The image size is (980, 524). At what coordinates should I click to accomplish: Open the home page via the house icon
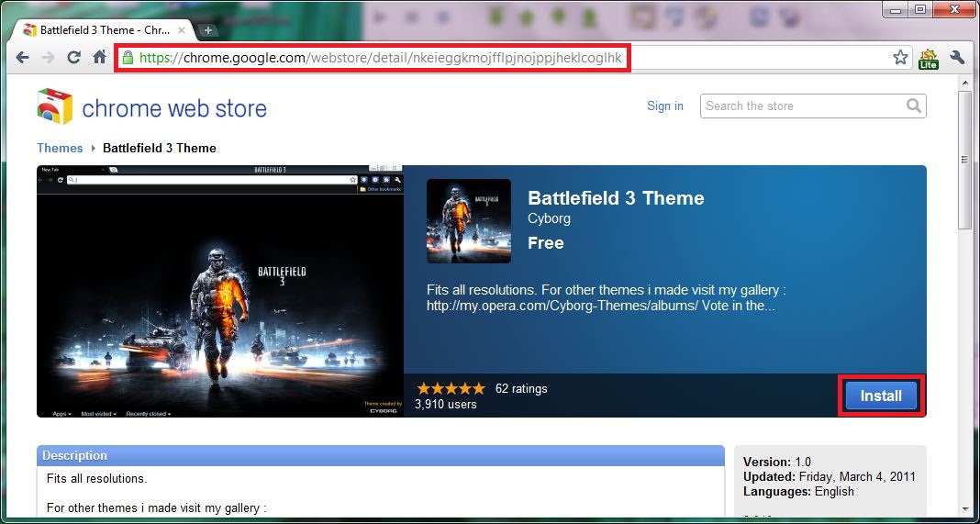tap(99, 58)
